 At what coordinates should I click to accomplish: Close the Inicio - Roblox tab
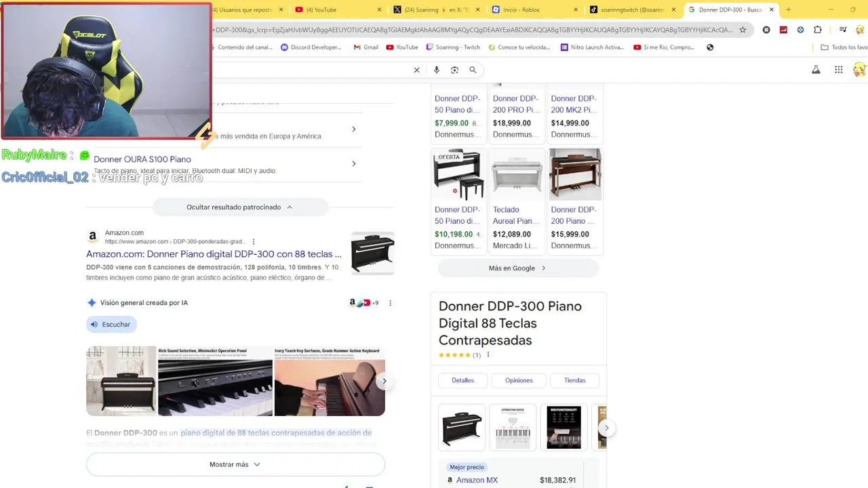(x=576, y=9)
